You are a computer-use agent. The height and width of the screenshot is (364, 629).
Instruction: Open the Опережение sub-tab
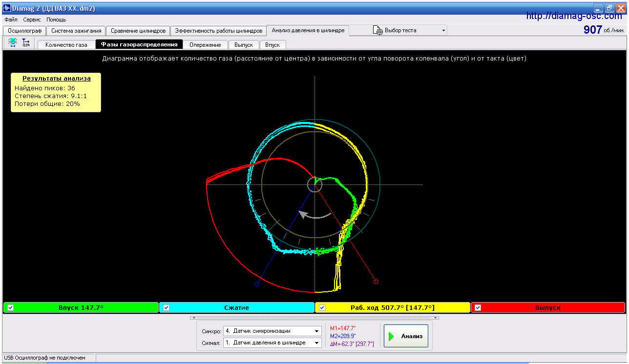(205, 45)
